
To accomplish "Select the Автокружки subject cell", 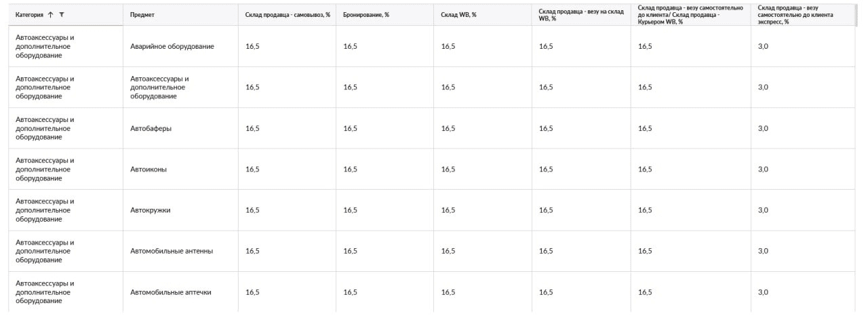I will tap(150, 210).
